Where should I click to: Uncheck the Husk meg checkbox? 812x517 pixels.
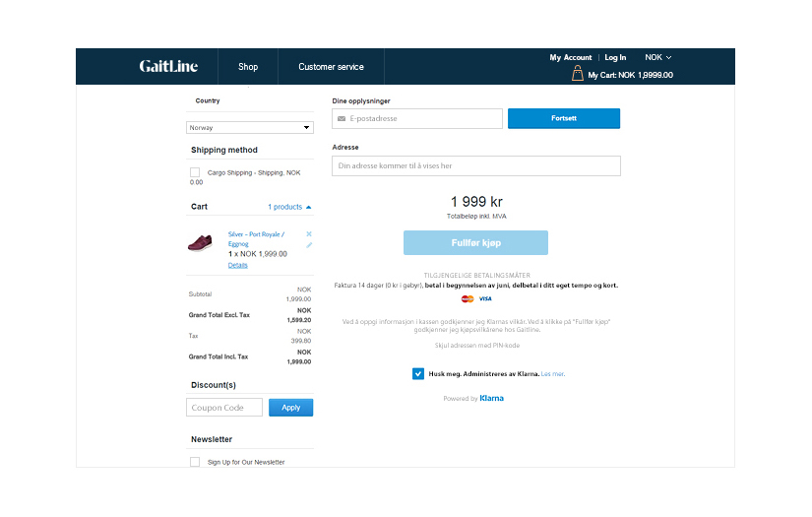tap(418, 374)
